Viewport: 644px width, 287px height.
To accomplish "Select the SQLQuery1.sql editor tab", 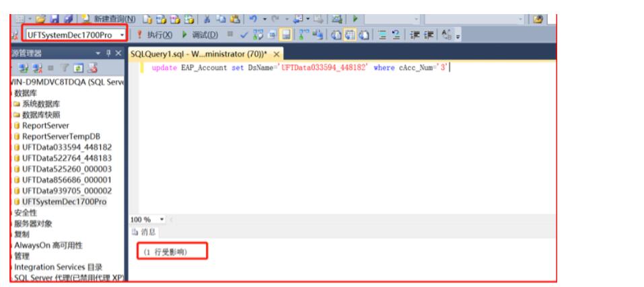I will point(199,54).
